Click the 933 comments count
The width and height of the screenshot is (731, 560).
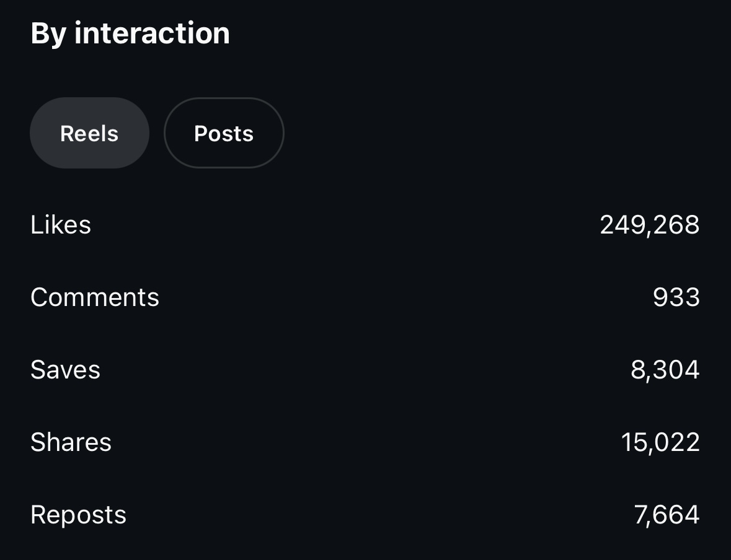click(x=676, y=297)
